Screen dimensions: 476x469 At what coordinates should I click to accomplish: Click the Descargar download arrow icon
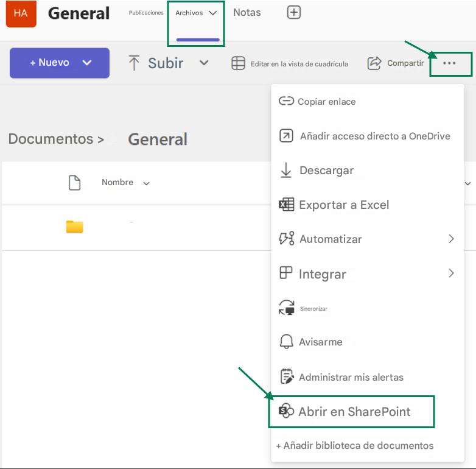click(x=285, y=170)
